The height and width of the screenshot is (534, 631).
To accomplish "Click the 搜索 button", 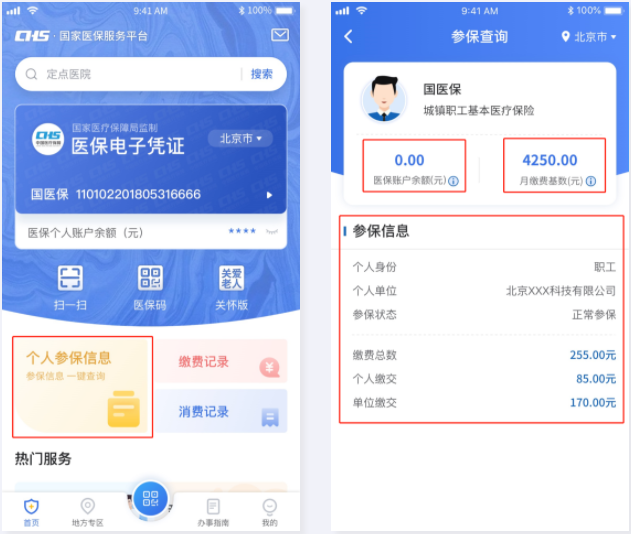I will point(262,74).
